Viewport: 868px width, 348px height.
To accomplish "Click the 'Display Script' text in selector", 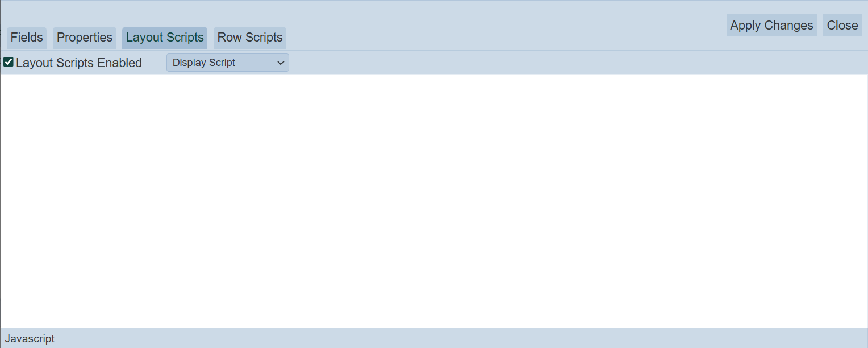I will click(204, 63).
